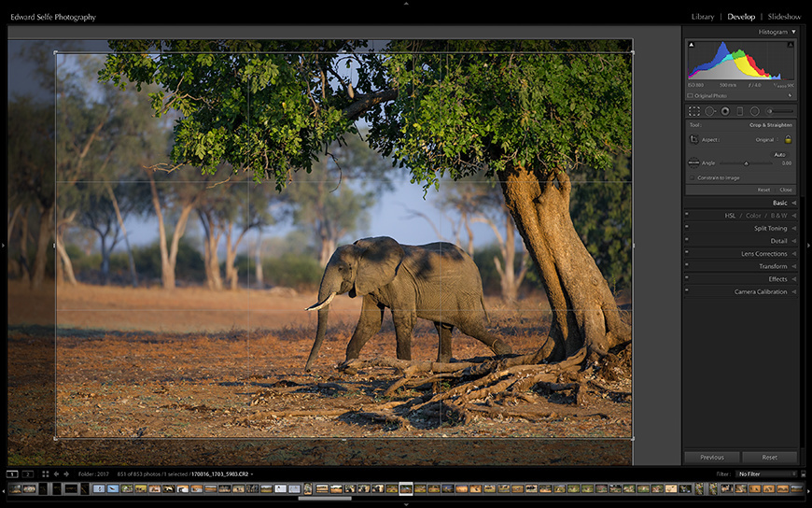
Task: Open second window display button 2
Action: point(27,473)
